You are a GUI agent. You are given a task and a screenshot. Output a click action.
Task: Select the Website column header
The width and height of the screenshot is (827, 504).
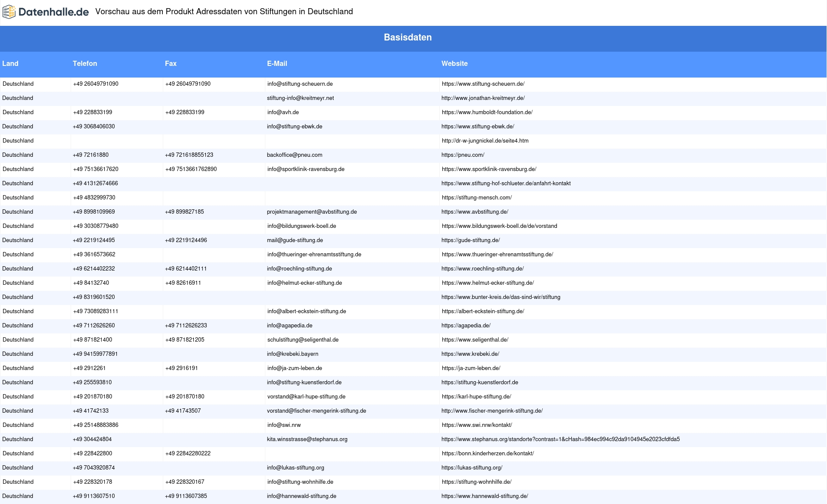(454, 63)
